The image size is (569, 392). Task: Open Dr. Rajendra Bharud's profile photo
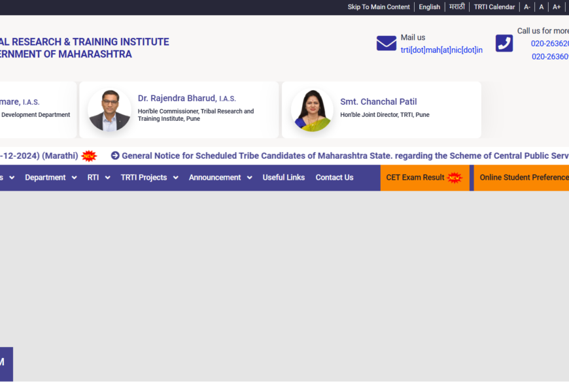point(109,110)
